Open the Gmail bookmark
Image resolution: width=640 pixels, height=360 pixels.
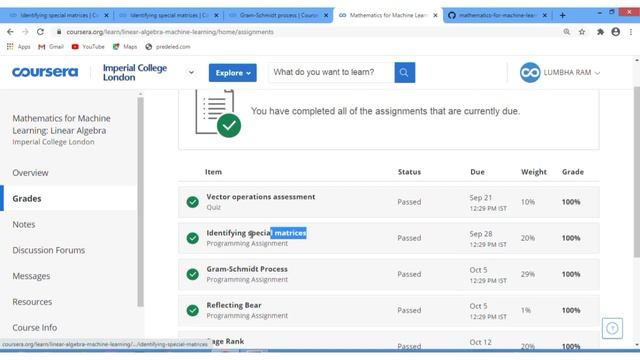(x=51, y=47)
